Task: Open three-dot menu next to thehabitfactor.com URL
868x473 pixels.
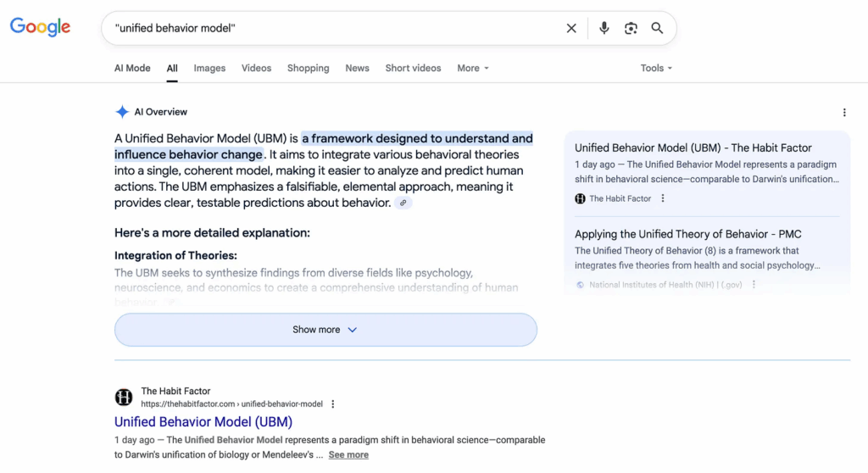Action: click(x=332, y=403)
